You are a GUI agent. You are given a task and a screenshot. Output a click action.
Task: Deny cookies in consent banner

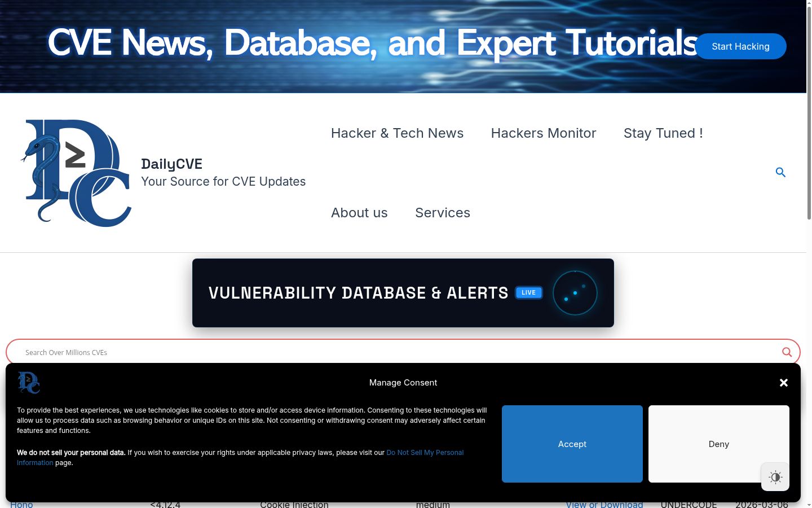(x=719, y=444)
